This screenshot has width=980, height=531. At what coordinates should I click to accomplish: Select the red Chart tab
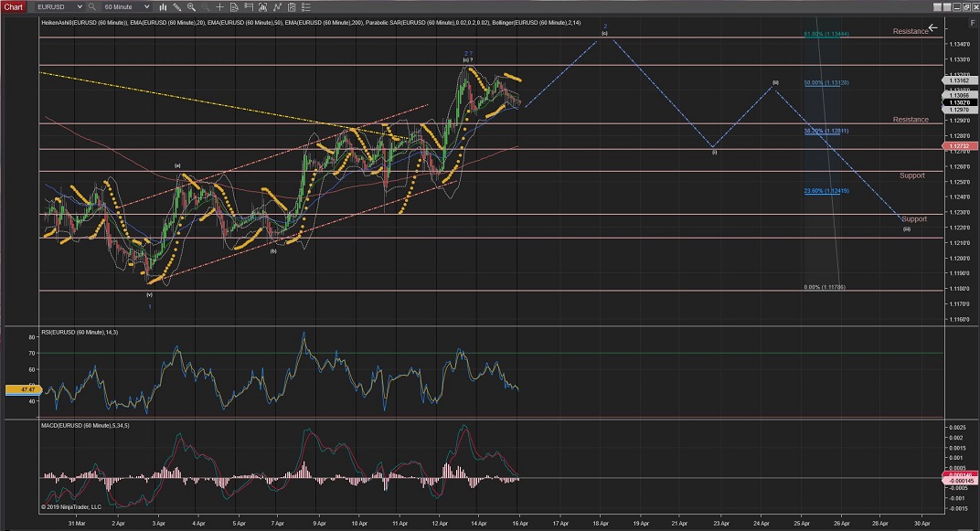(x=13, y=6)
